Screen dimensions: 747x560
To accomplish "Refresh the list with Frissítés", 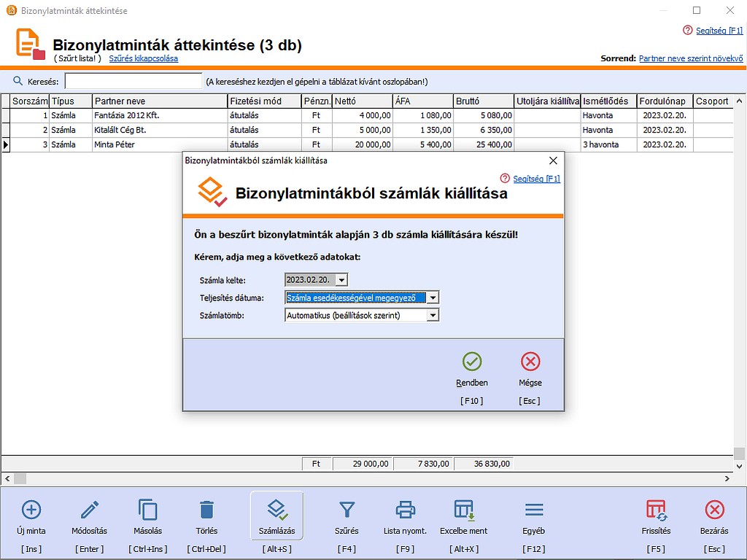I will 656,510.
